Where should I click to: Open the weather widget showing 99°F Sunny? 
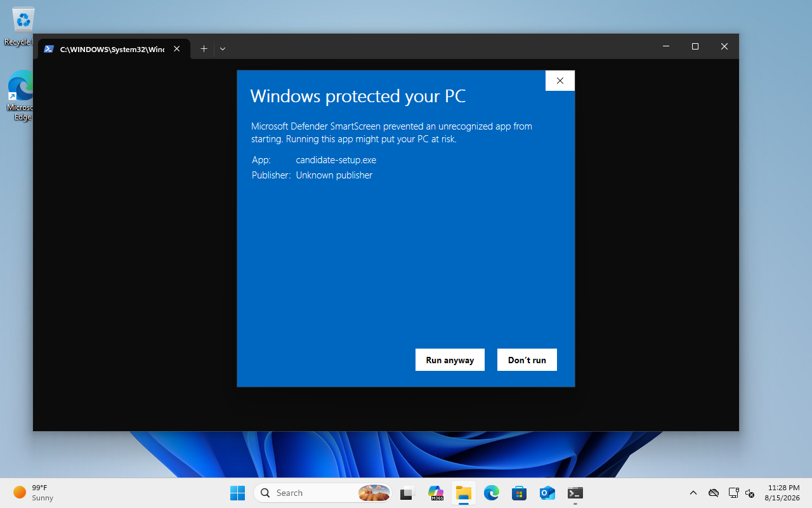tap(34, 493)
